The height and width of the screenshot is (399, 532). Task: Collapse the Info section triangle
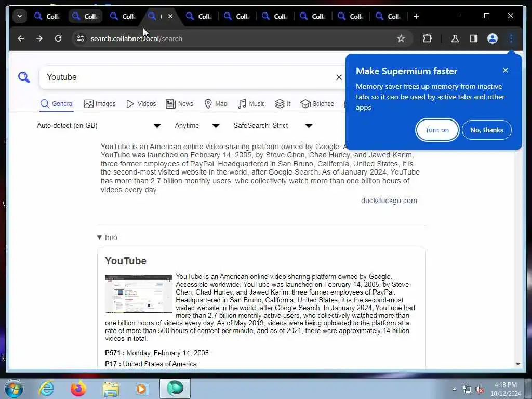(99, 237)
